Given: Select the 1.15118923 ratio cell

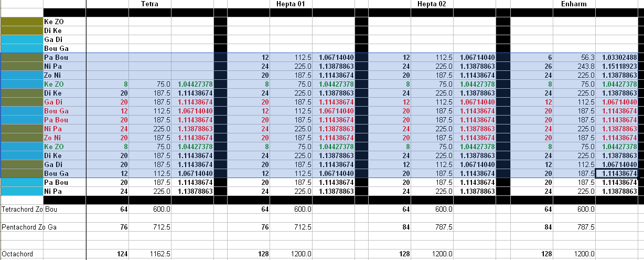Looking at the screenshot, I should (616, 66).
